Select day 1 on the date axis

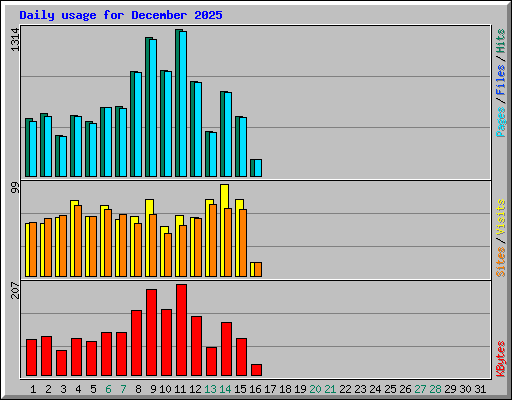(x=33, y=389)
